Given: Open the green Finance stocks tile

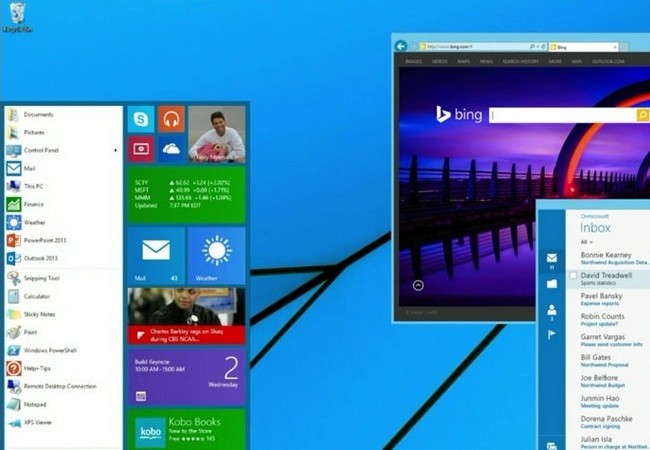Looking at the screenshot, I should [187, 195].
